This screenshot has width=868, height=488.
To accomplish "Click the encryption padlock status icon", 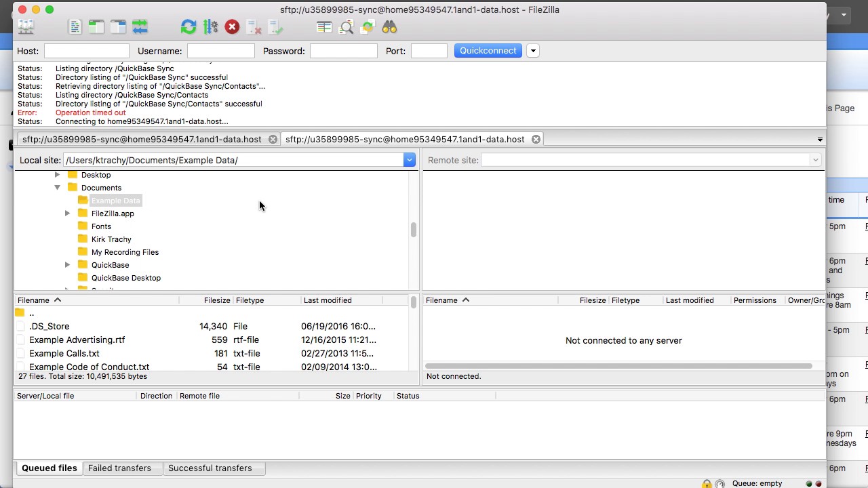I will (x=707, y=483).
